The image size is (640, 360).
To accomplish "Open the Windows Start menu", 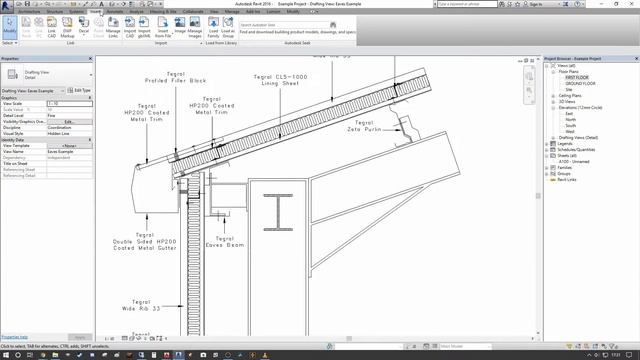I will point(6,355).
